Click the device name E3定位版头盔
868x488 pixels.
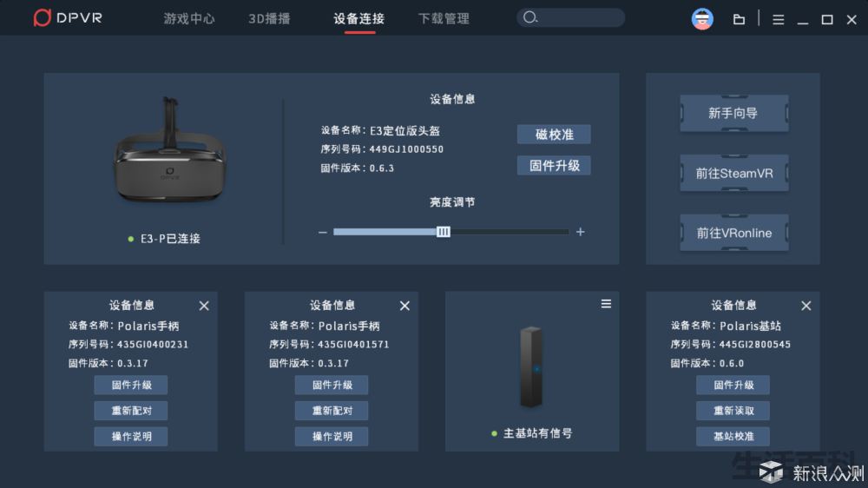click(404, 131)
